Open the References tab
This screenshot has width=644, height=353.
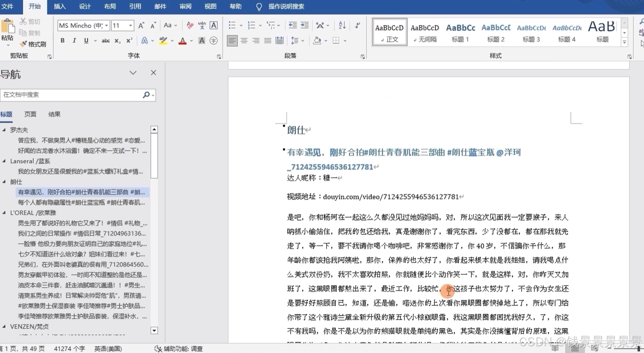pos(135,6)
